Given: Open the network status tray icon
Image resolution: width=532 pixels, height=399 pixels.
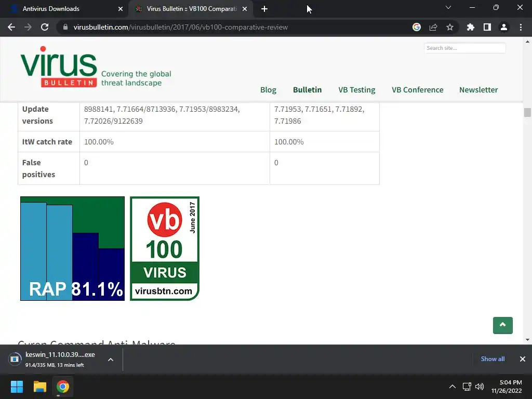Looking at the screenshot, I should point(467,387).
